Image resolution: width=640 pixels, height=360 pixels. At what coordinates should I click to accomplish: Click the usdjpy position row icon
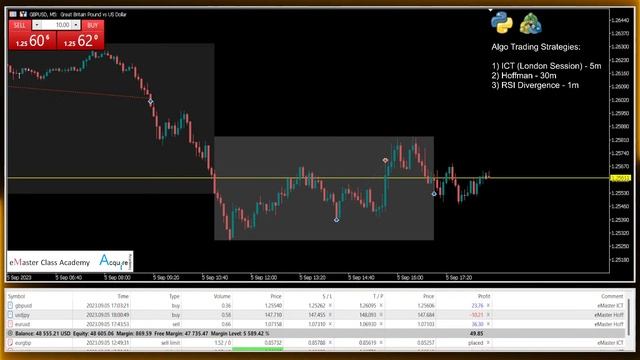click(10, 315)
